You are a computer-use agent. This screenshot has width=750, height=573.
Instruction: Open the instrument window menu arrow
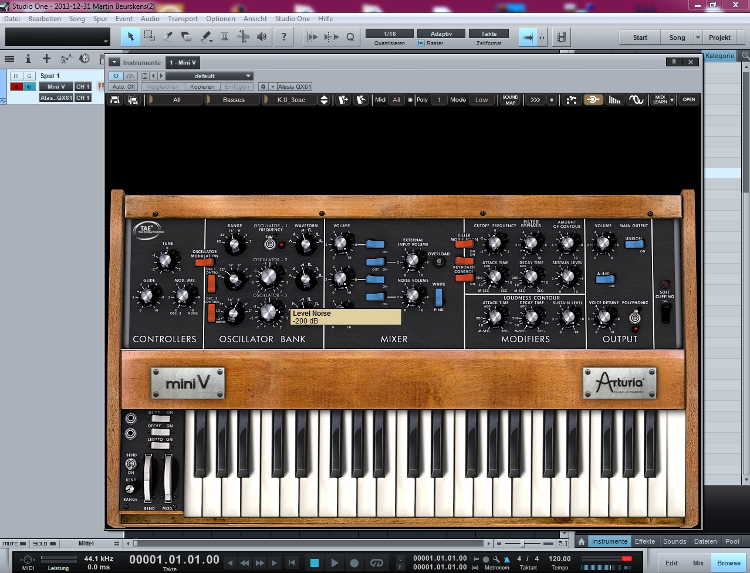click(x=114, y=62)
